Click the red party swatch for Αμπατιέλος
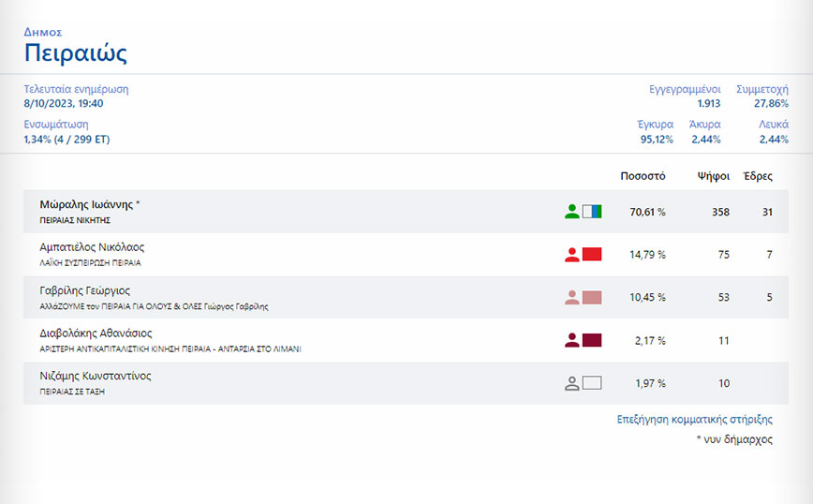Image resolution: width=813 pixels, height=504 pixels. click(592, 255)
